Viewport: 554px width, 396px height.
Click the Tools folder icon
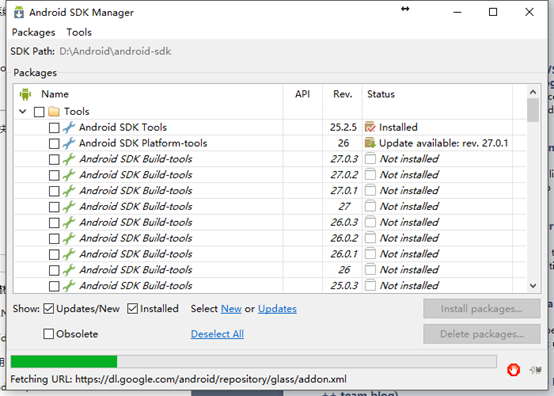pyautogui.click(x=54, y=112)
